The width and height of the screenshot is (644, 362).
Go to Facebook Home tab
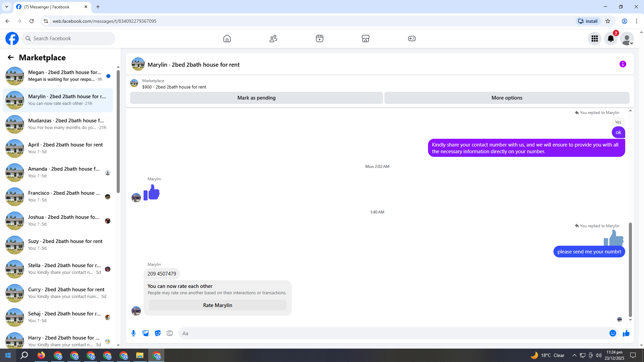[227, 39]
